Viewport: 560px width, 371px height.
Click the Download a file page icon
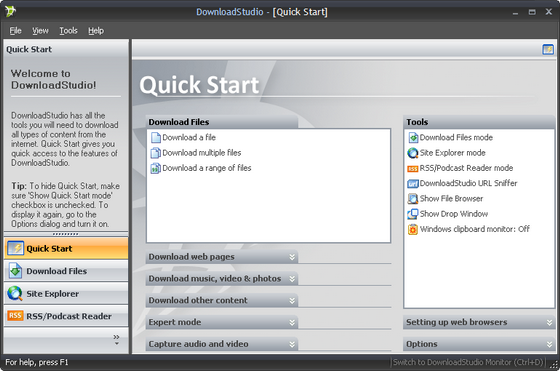156,137
